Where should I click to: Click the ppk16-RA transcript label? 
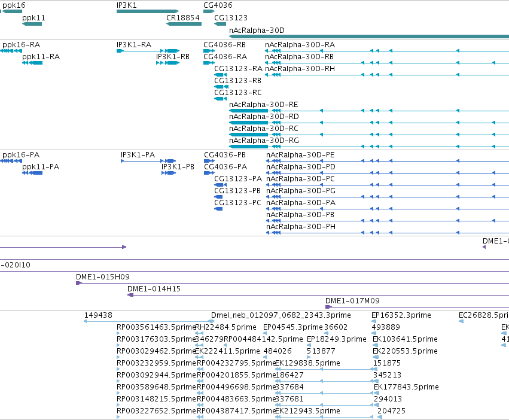[x=21, y=45]
